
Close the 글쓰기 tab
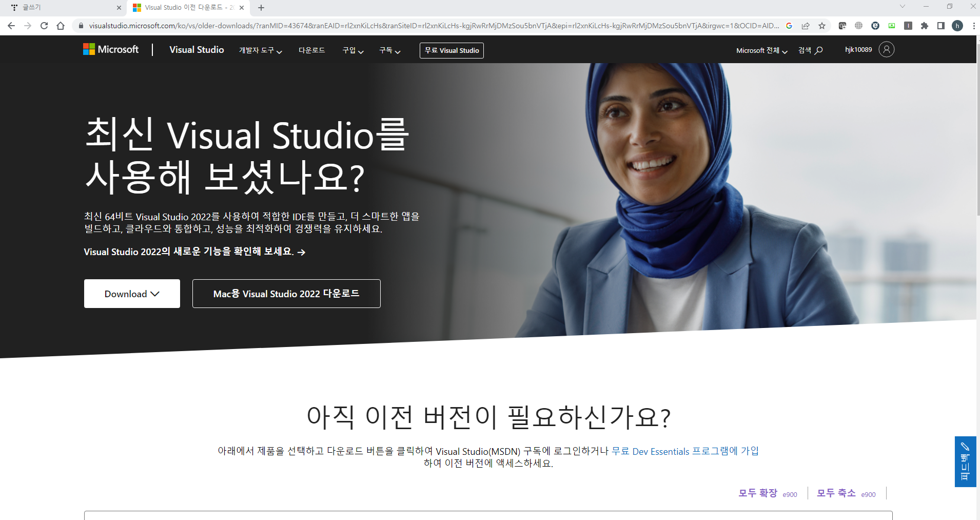119,8
